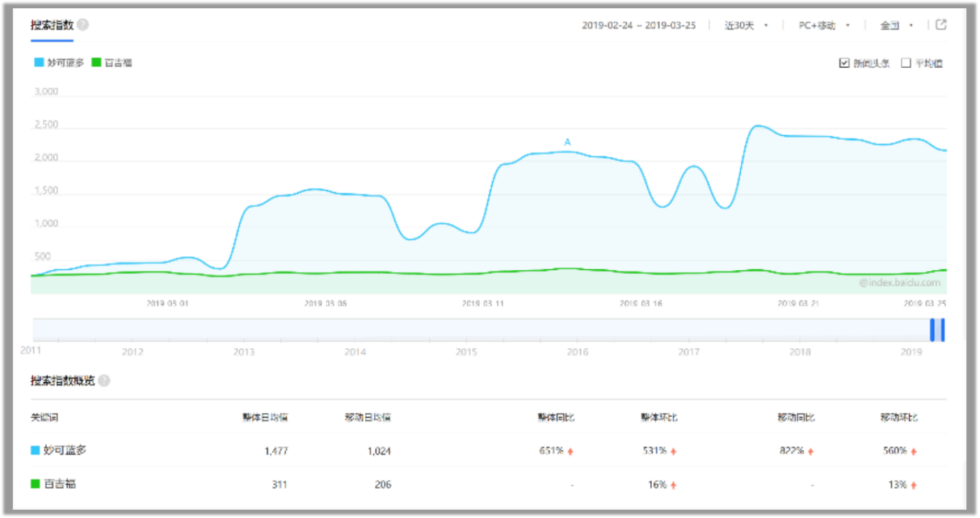The image size is (980, 518).
Task: Click the red up arrow next to 560%
Action: point(916,452)
